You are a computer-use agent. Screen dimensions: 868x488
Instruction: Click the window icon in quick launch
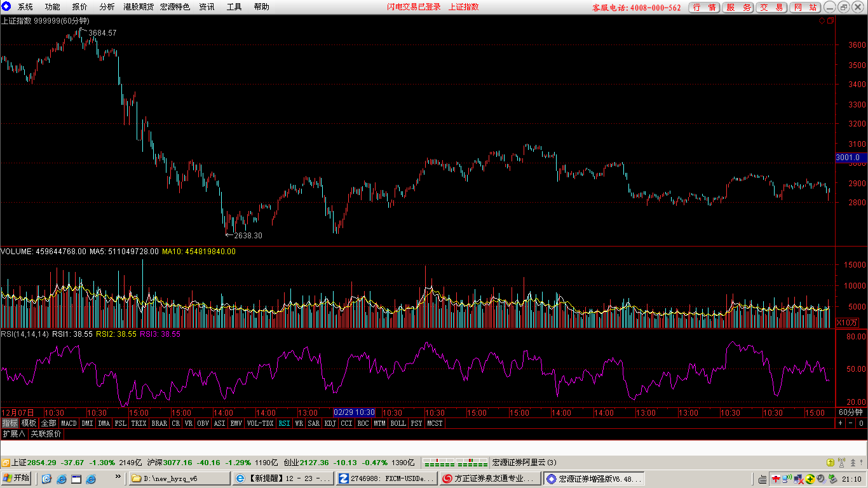click(76, 478)
